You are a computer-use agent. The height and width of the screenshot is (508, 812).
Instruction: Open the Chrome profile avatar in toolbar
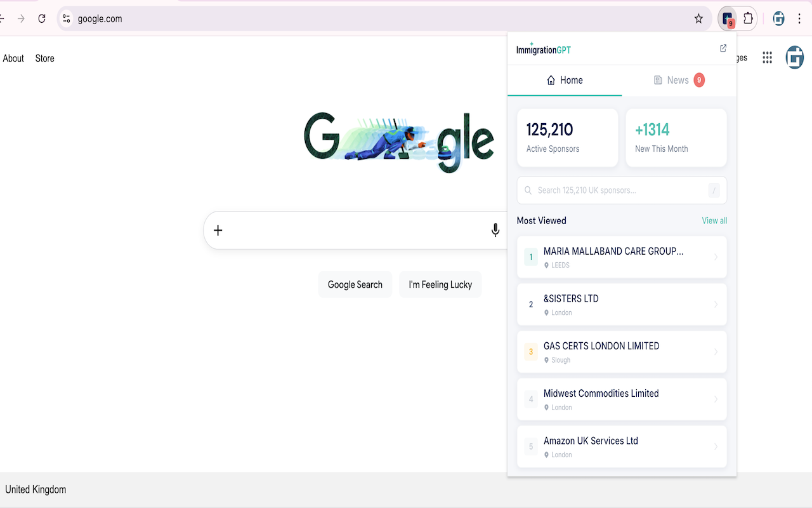[779, 18]
